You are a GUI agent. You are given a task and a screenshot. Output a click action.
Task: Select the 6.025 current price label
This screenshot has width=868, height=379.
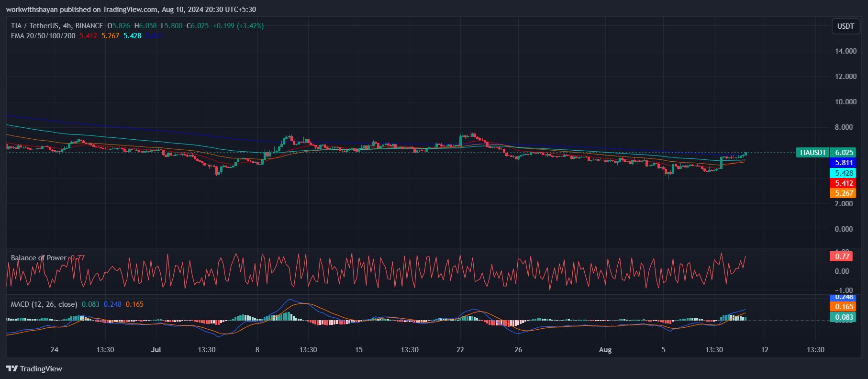click(x=844, y=153)
